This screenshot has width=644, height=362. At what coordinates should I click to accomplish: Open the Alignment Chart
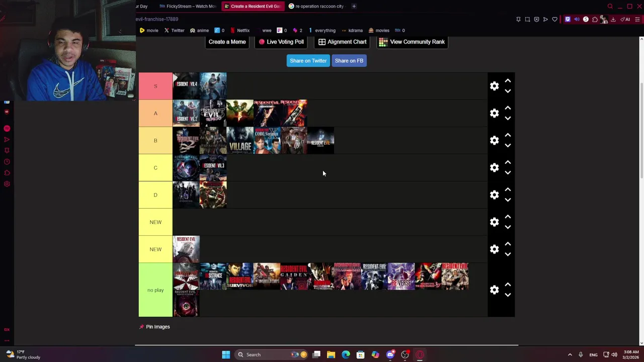pyautogui.click(x=342, y=42)
